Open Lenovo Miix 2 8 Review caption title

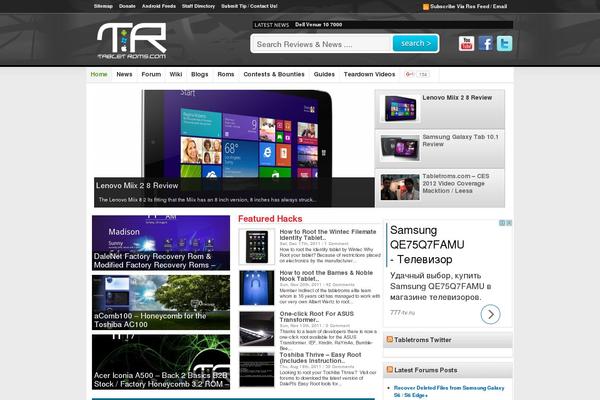[137, 186]
